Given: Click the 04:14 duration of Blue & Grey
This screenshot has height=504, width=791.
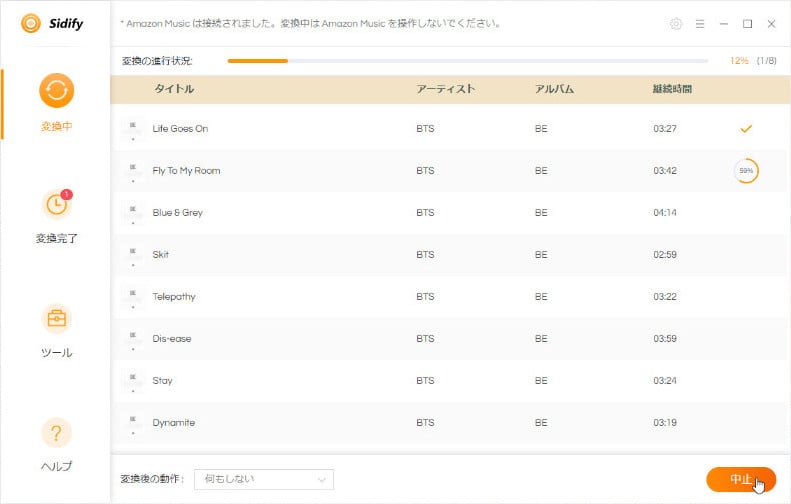Looking at the screenshot, I should [x=665, y=212].
